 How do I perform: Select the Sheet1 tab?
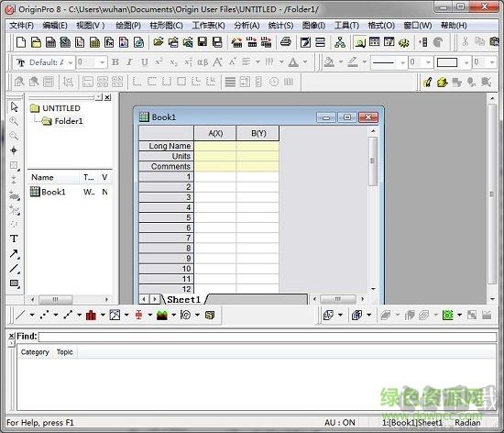pos(183,299)
